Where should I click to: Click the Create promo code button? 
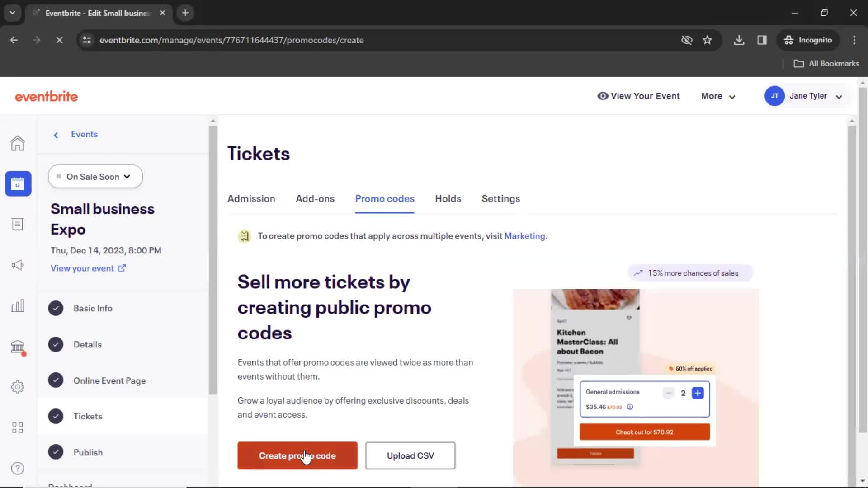[x=297, y=455]
